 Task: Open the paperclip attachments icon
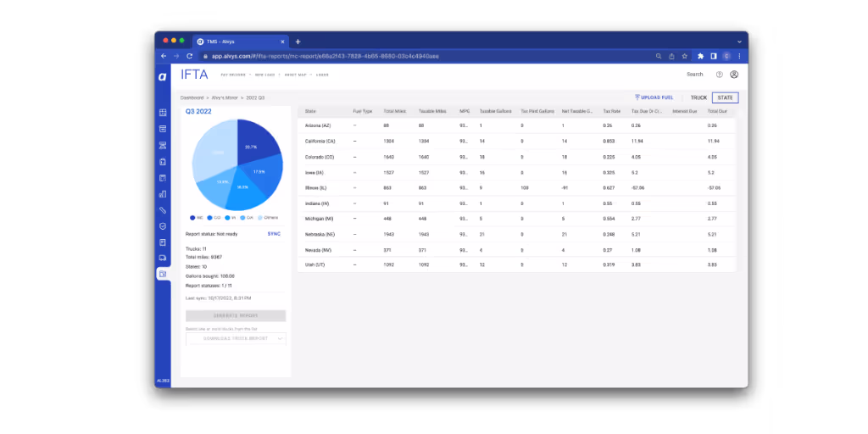(163, 210)
